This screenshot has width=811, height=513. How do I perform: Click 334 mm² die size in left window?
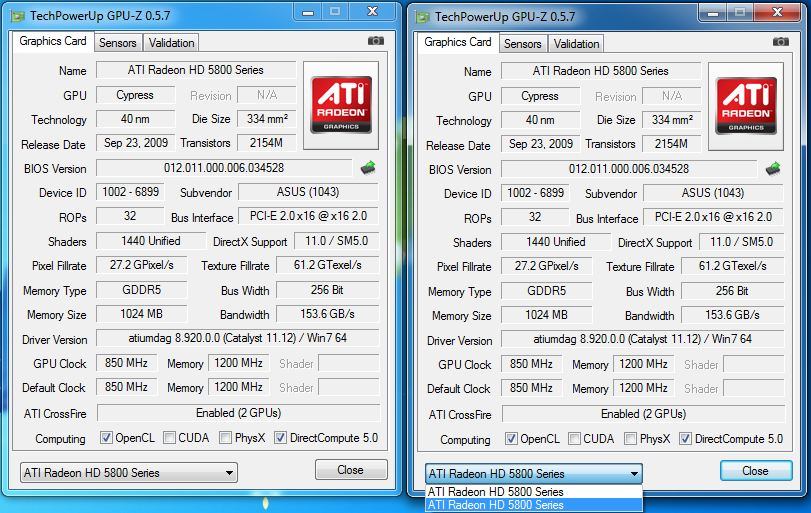(x=267, y=119)
